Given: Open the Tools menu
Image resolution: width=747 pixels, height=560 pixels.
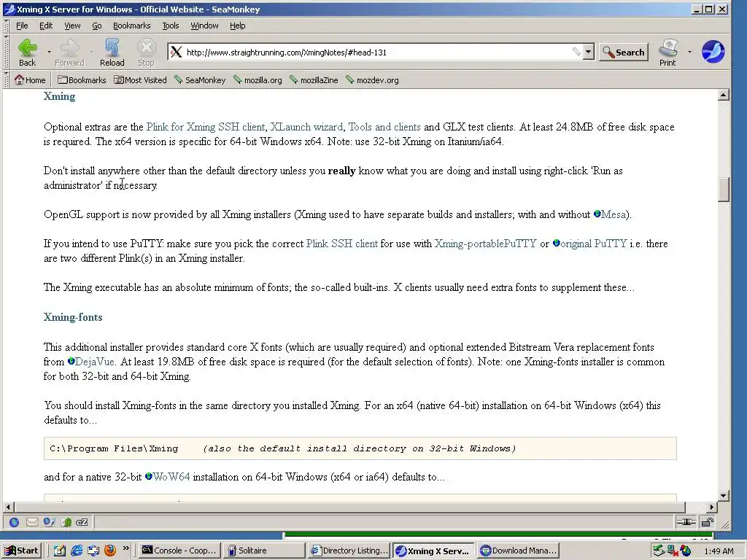Looking at the screenshot, I should pos(171,26).
